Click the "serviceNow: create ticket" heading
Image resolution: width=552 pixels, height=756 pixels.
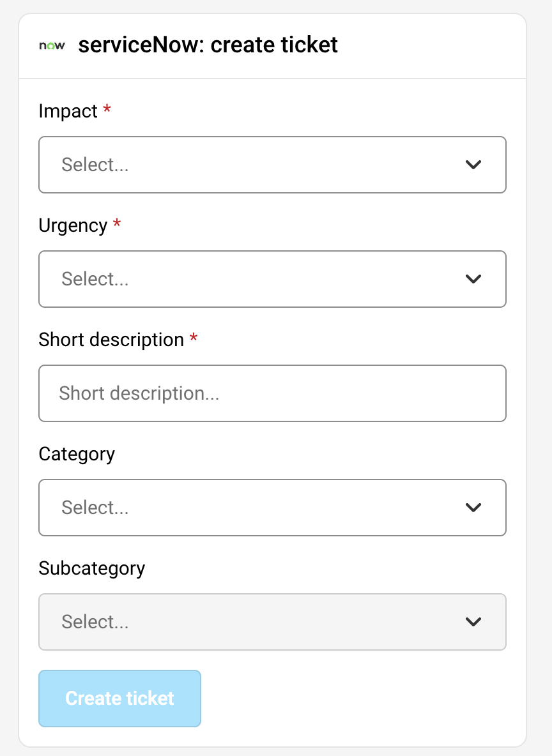[208, 46]
